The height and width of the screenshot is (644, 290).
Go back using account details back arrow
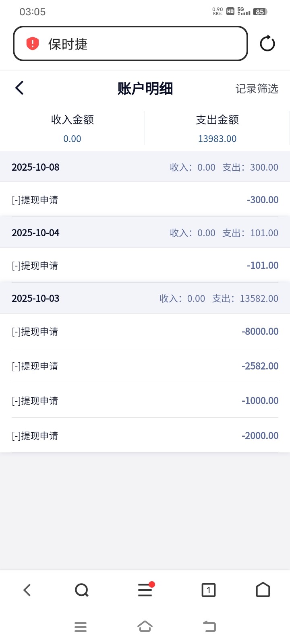(19, 88)
